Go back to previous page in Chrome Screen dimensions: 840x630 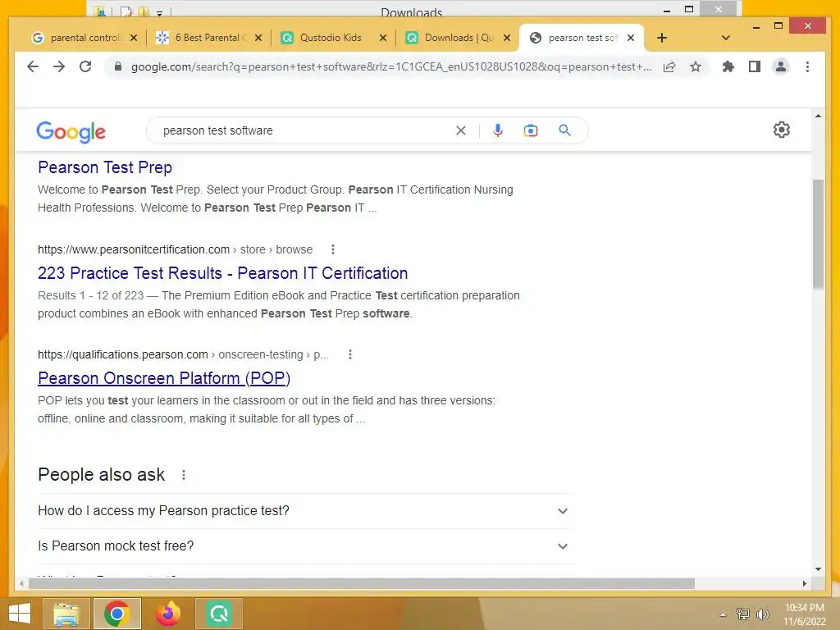33,66
